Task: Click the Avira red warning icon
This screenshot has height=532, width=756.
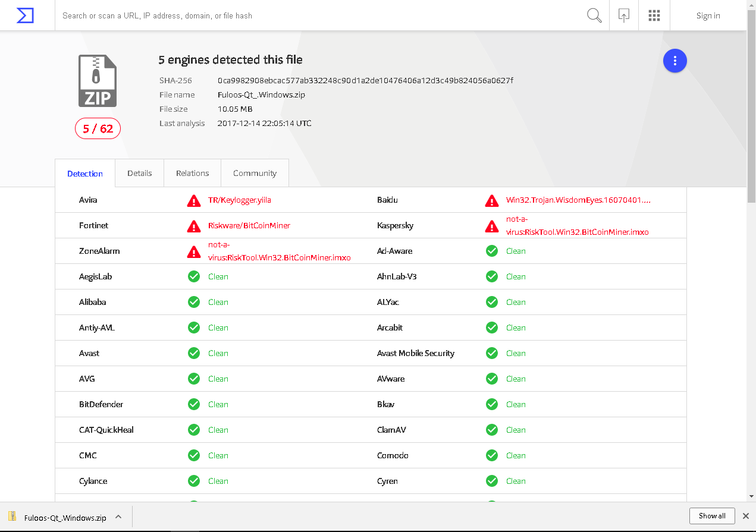Action: tap(194, 200)
